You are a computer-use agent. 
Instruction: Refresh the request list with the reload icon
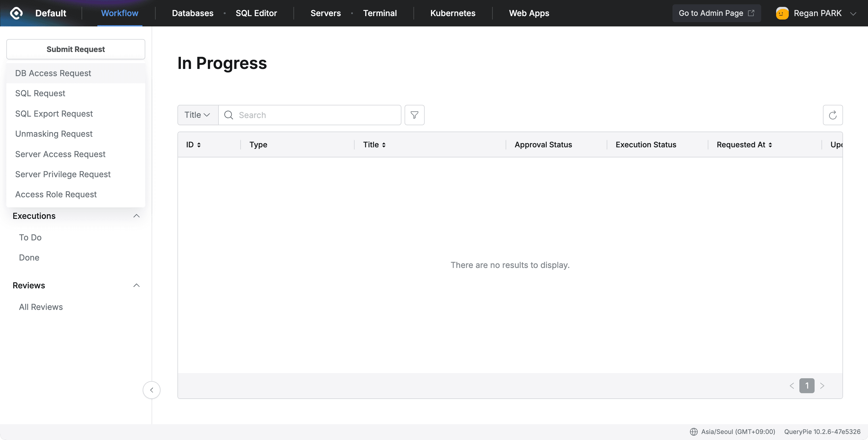(833, 115)
